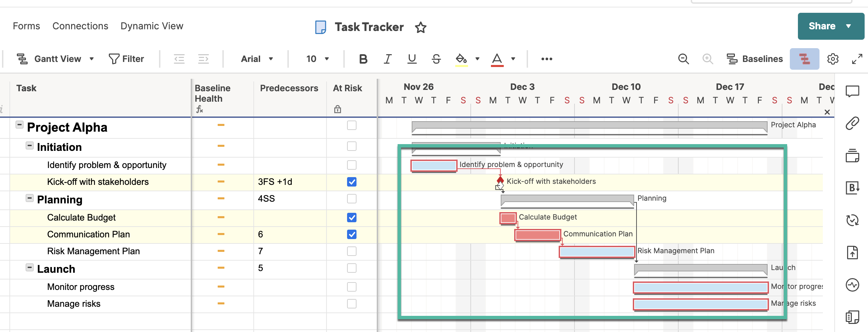Image resolution: width=868 pixels, height=332 pixels.
Task: Open the update requests panel icon
Action: (x=852, y=220)
